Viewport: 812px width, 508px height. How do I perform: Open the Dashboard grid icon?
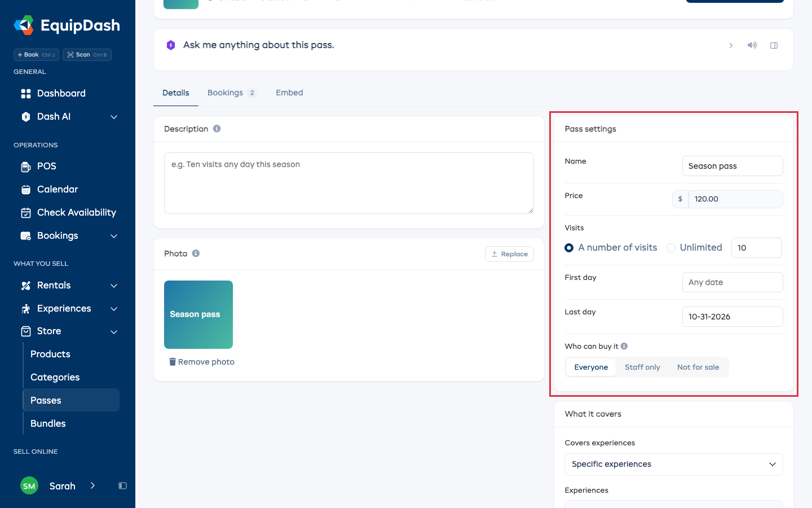tap(26, 94)
